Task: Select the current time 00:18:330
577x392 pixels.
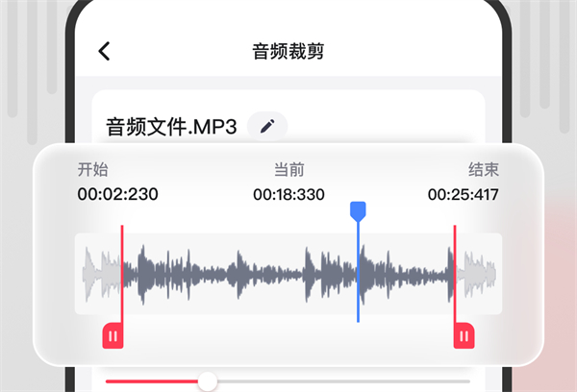Action: tap(288, 194)
